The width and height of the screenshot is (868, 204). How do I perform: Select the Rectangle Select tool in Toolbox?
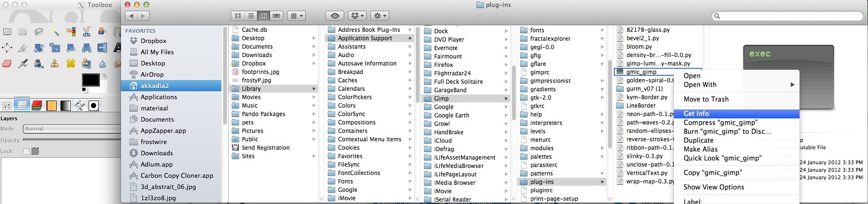click(x=7, y=32)
